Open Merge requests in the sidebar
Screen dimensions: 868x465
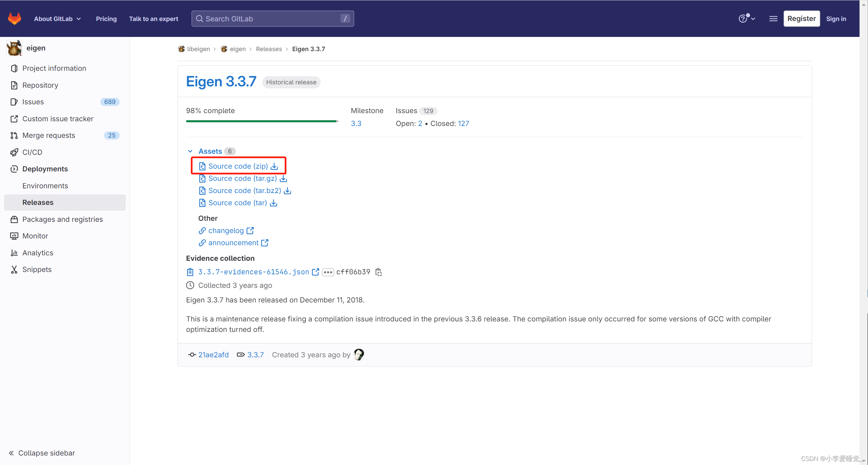[x=48, y=135]
